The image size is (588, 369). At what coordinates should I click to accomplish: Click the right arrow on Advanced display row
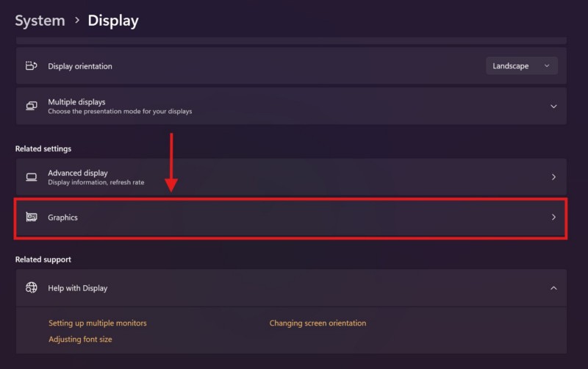pos(553,177)
